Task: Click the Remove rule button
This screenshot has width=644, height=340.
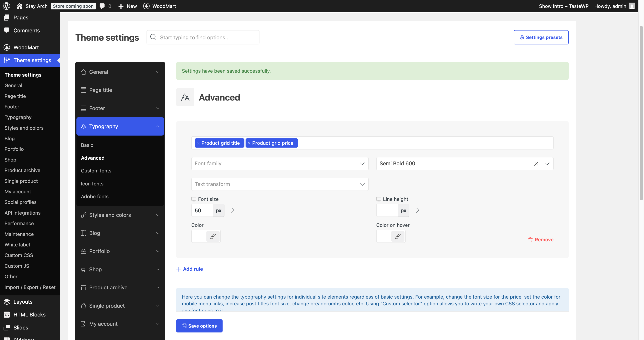Action: [x=541, y=240]
